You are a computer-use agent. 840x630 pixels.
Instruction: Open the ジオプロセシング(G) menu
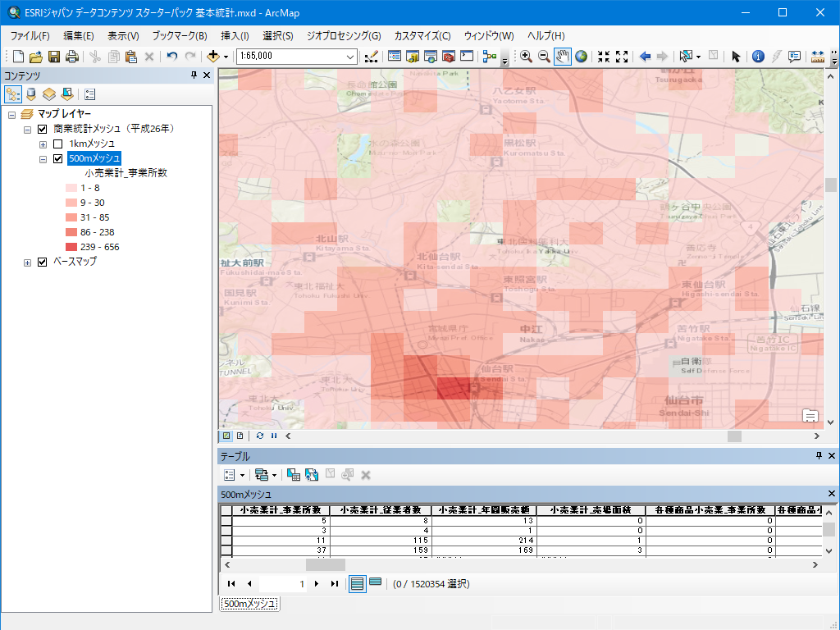click(344, 36)
